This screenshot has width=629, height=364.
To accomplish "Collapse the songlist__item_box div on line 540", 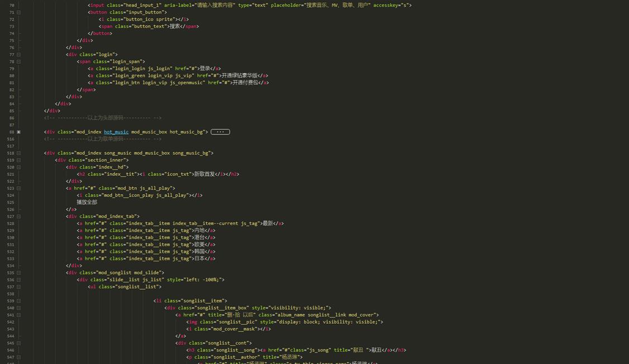I will [19, 308].
